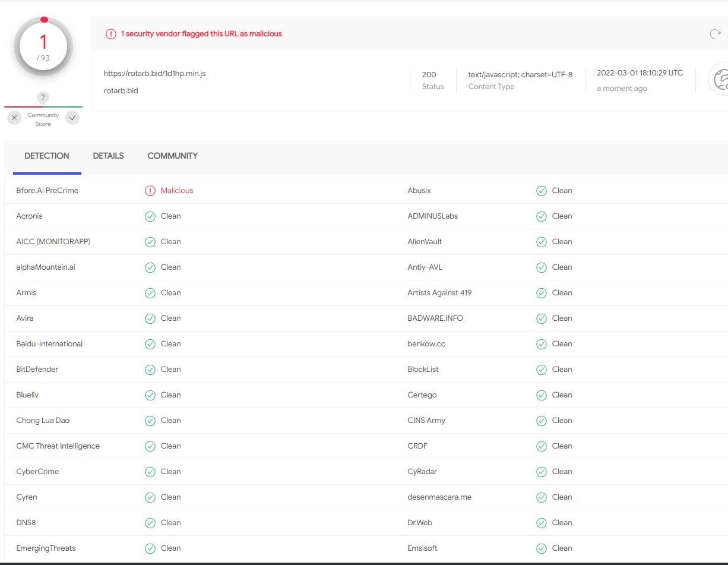Switch to the COMMUNITY tab
Screen dimensions: 728x565
pyautogui.click(x=172, y=156)
